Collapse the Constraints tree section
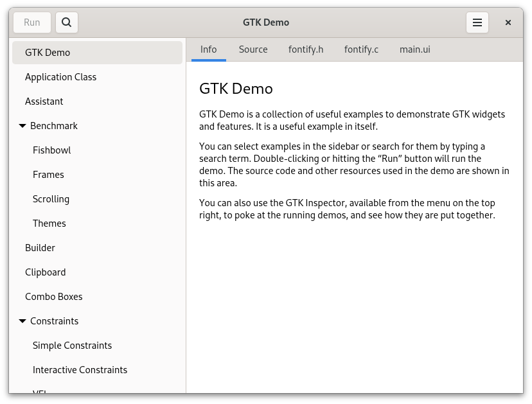 point(22,321)
